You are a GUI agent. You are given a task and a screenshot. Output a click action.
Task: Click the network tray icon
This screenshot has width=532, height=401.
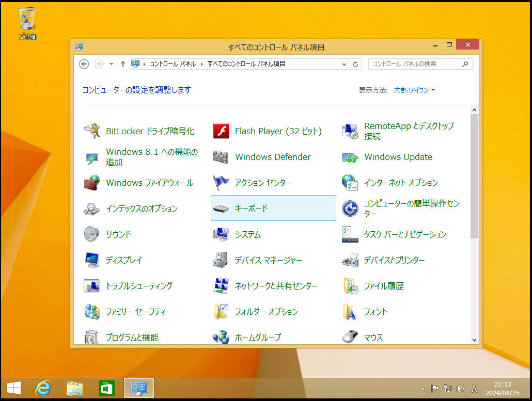[448, 389]
